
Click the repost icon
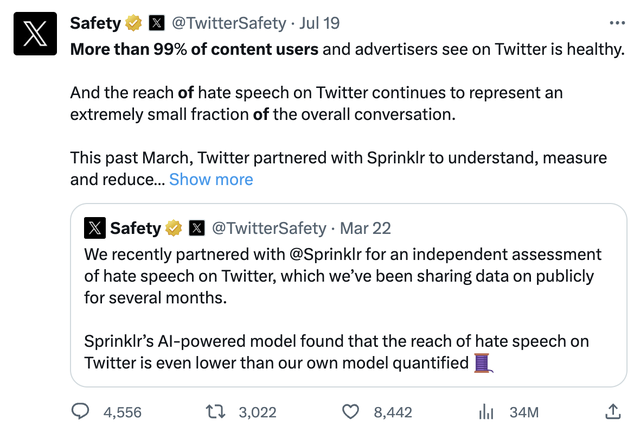[214, 411]
